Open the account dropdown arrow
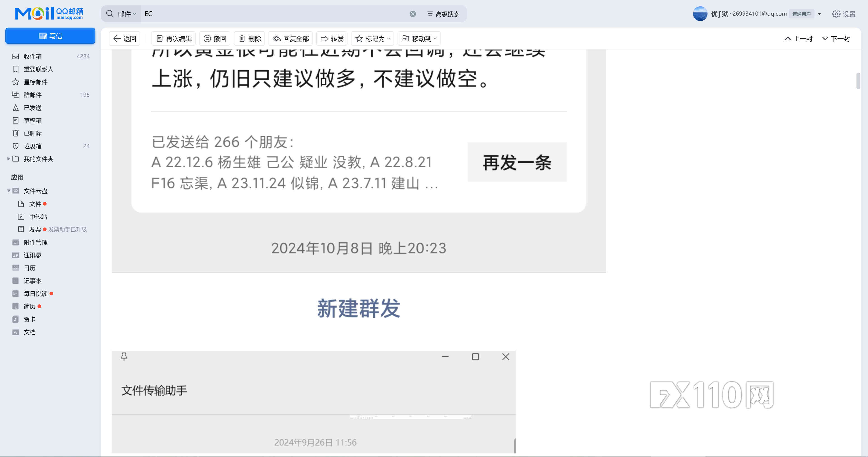This screenshot has height=457, width=868. tap(819, 14)
